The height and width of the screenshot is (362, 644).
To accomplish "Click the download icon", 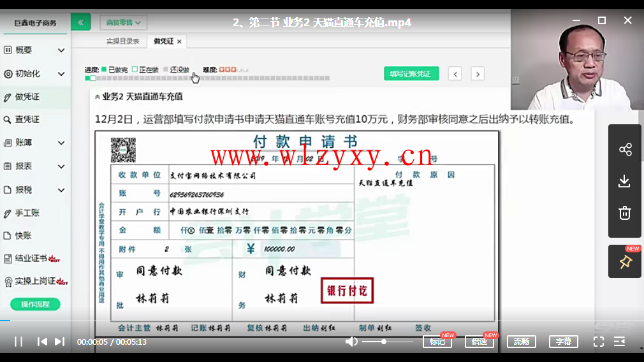I will [x=625, y=181].
